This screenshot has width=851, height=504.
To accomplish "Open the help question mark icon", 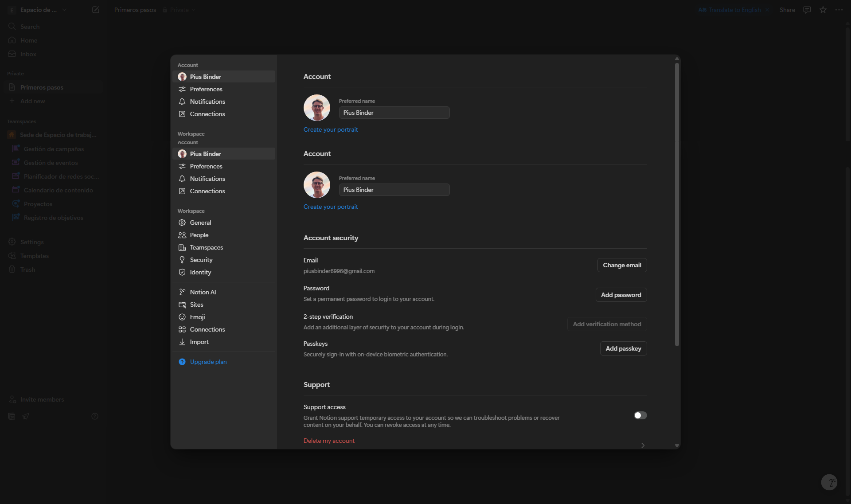I will click(95, 416).
